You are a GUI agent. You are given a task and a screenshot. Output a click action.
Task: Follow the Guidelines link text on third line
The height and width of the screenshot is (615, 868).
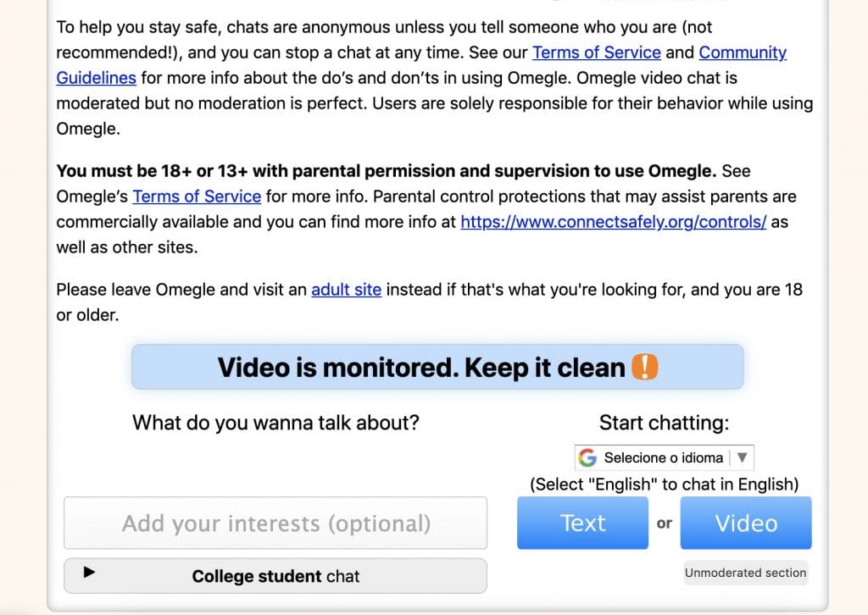pyautogui.click(x=97, y=78)
